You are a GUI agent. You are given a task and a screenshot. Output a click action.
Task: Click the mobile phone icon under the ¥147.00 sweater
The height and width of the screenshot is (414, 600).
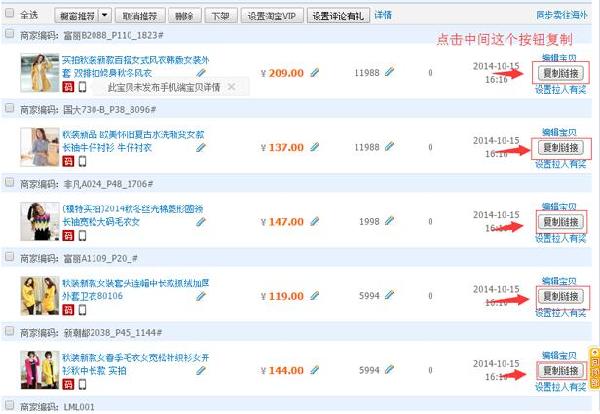pos(82,235)
